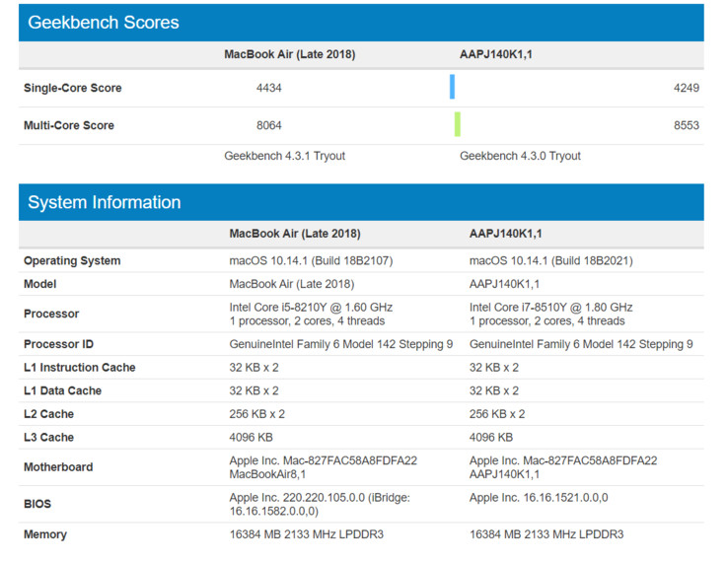Select macOS 10.14.1 (Build 18B2021) value

551,260
